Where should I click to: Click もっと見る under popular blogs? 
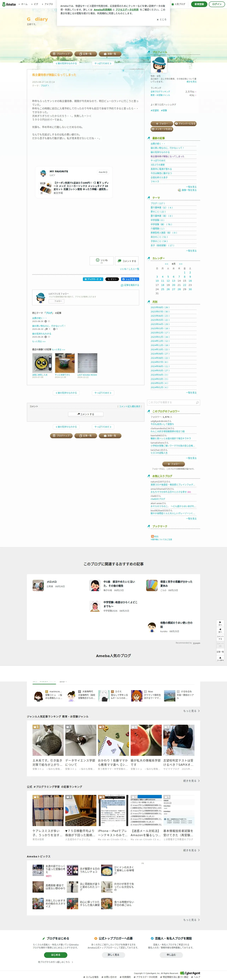[191, 711]
